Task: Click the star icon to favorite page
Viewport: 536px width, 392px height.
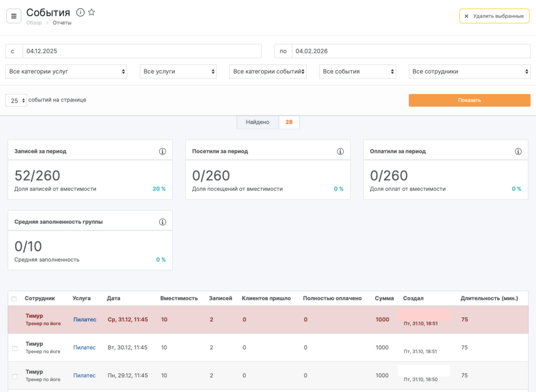Action: click(92, 12)
